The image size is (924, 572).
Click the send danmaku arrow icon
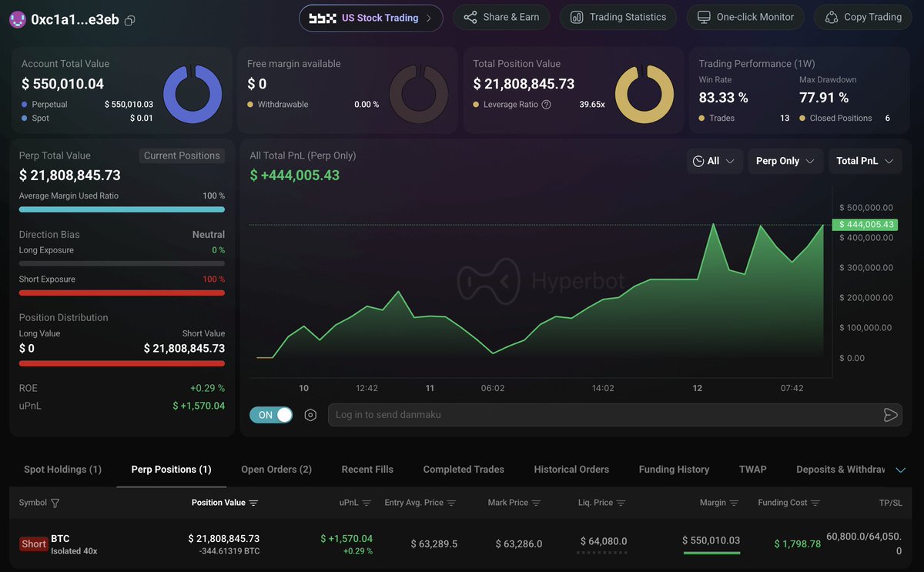coord(891,415)
